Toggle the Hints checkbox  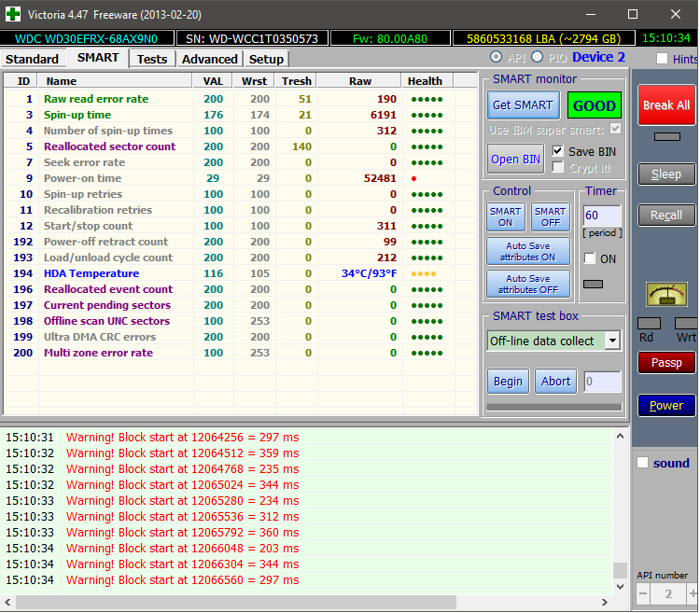pyautogui.click(x=662, y=59)
